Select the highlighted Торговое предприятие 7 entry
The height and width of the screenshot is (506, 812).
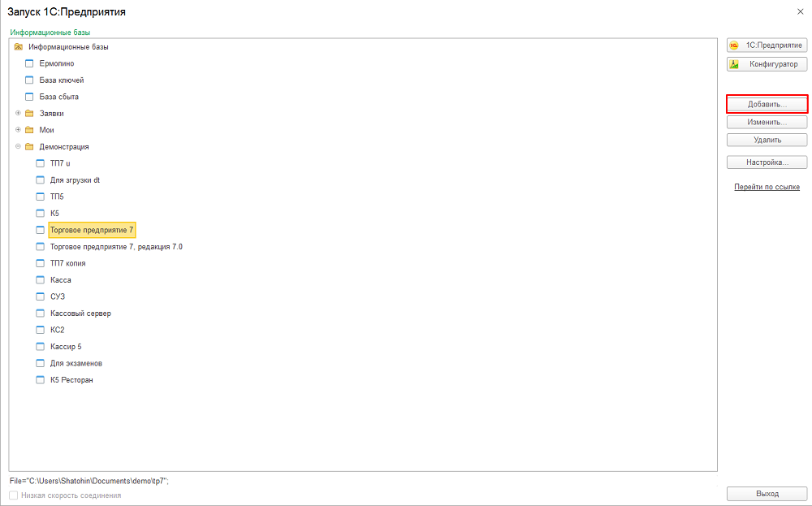[x=92, y=230]
